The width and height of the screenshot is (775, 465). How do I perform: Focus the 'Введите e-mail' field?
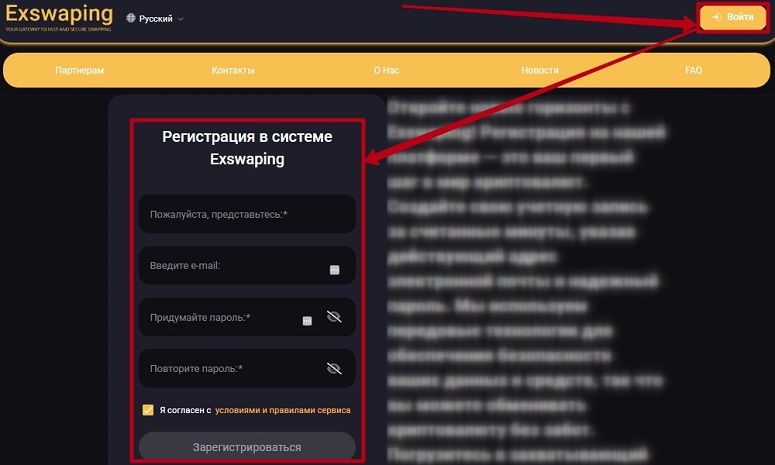point(247,265)
